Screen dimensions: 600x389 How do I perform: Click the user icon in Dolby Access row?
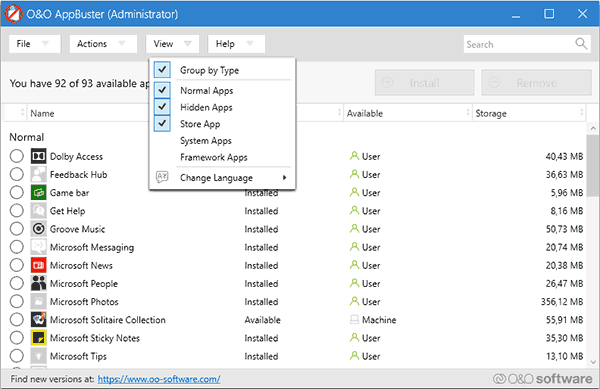[354, 156]
